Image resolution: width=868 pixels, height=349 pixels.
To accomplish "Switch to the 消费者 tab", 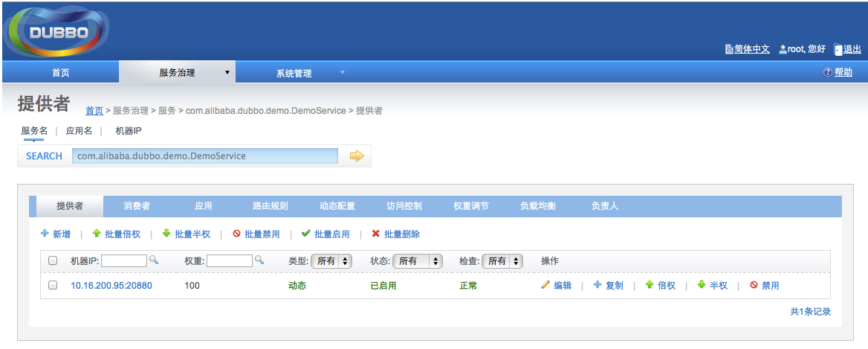I will (x=137, y=206).
